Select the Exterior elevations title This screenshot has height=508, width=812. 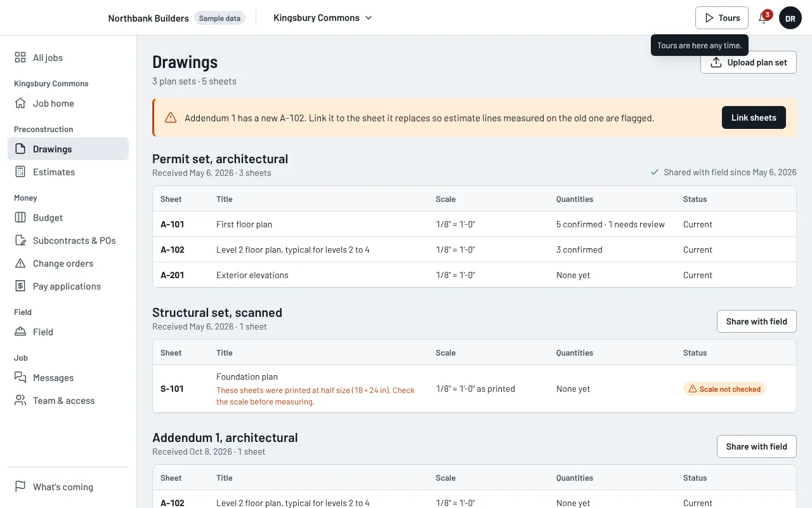252,275
